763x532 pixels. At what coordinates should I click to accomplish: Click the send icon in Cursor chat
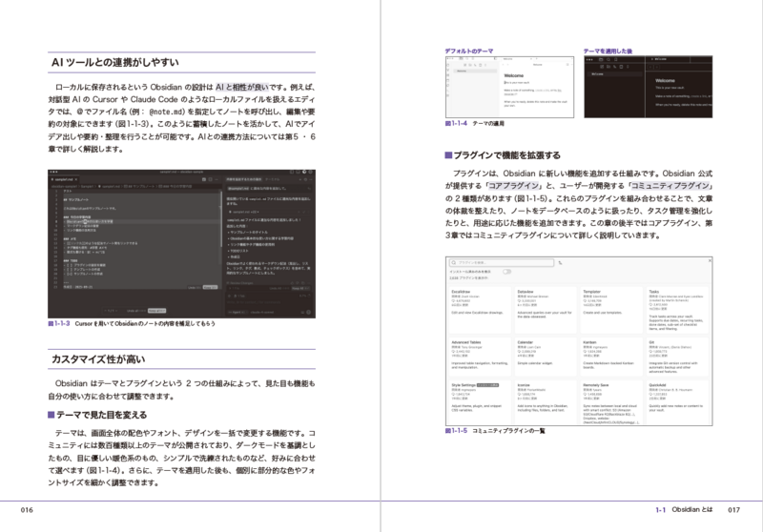coord(308,310)
